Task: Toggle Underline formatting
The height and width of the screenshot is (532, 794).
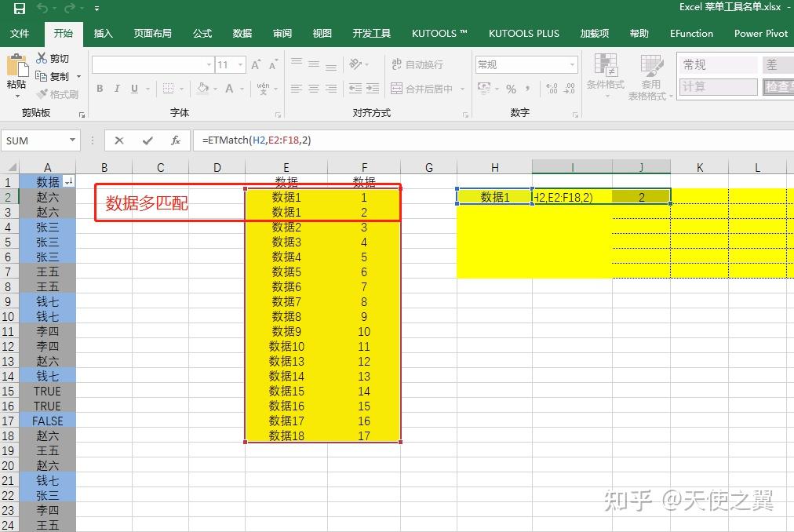Action: point(134,89)
